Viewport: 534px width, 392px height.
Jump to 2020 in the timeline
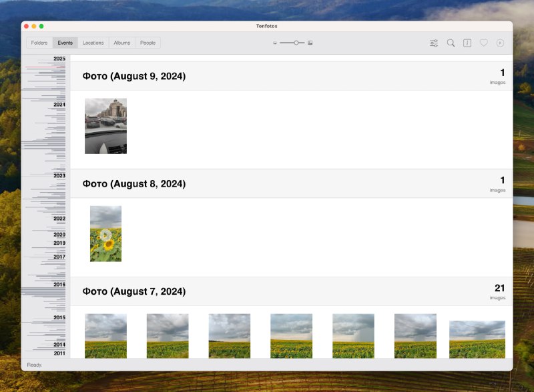click(x=59, y=235)
